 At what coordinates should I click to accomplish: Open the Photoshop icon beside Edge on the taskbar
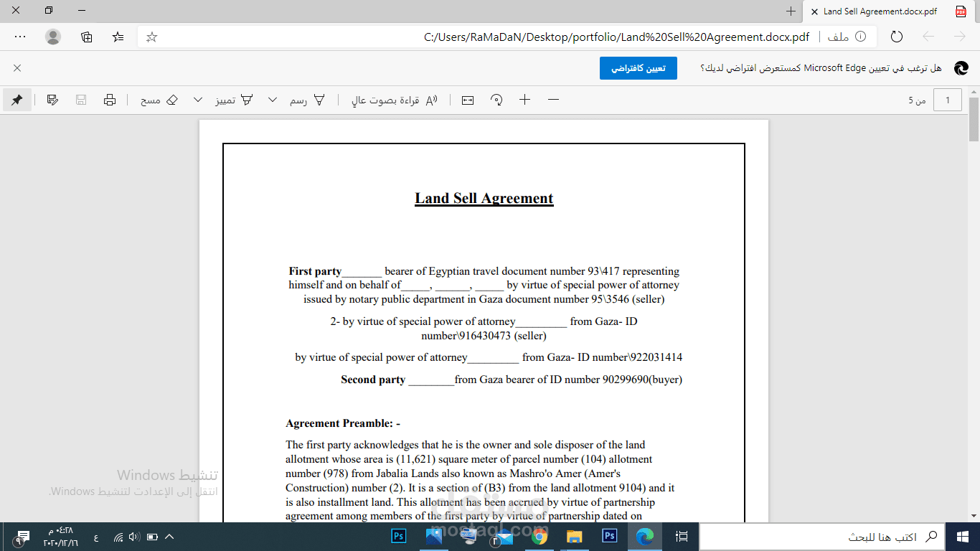click(610, 537)
